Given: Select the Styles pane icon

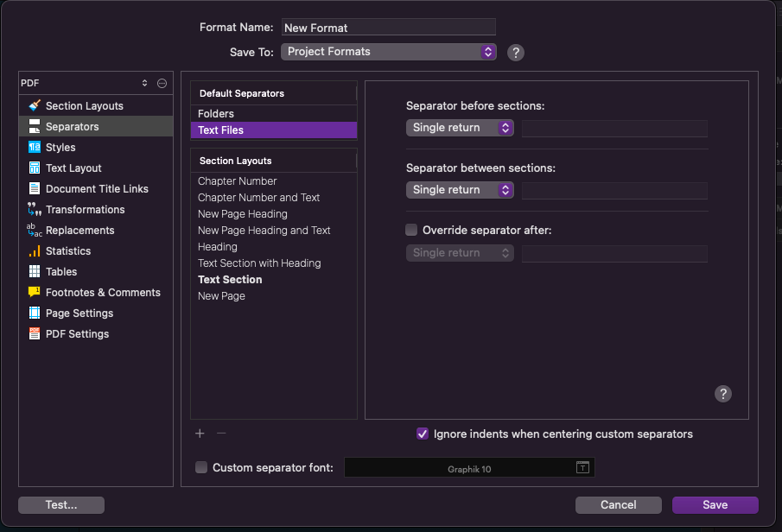Looking at the screenshot, I should (x=35, y=147).
